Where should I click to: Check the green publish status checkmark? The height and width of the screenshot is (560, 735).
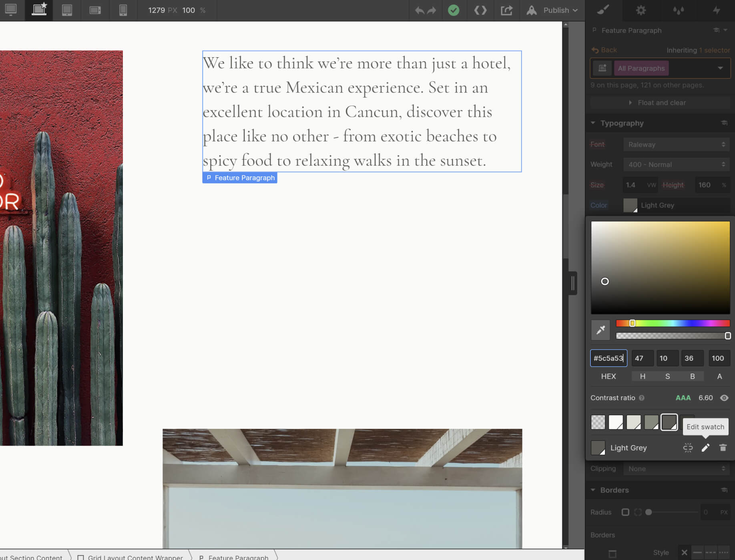(x=454, y=10)
